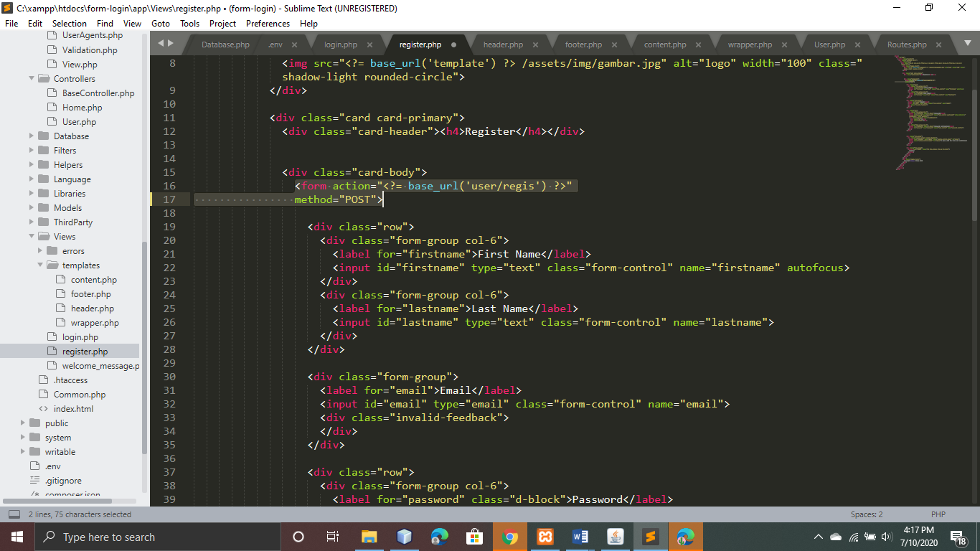This screenshot has width=980, height=551.
Task: Open BaseController.php in sidebar
Action: pos(98,93)
